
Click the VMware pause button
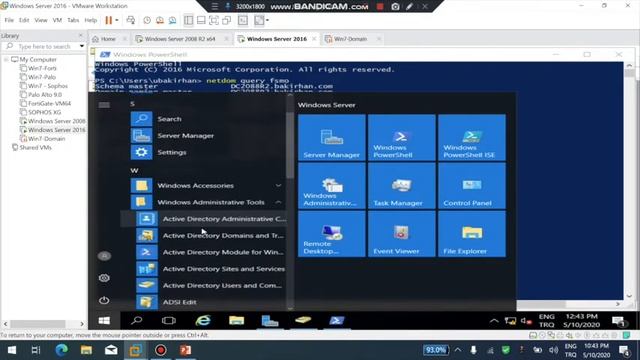coord(109,20)
